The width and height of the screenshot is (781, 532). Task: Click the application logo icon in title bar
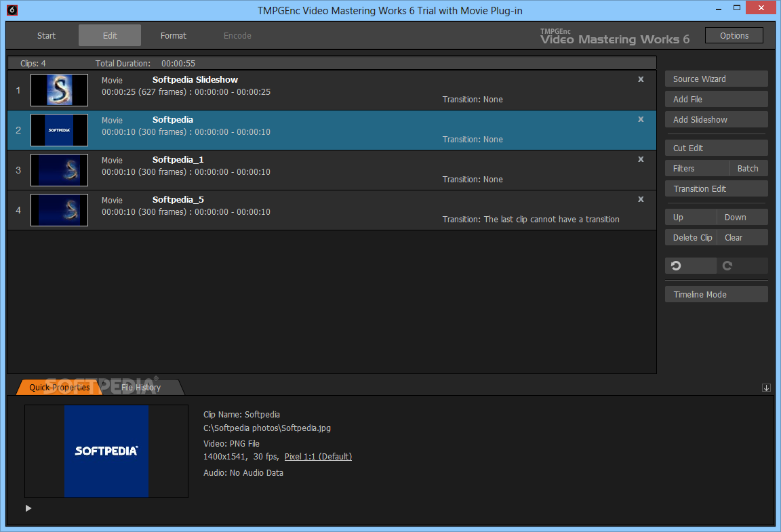(12, 9)
